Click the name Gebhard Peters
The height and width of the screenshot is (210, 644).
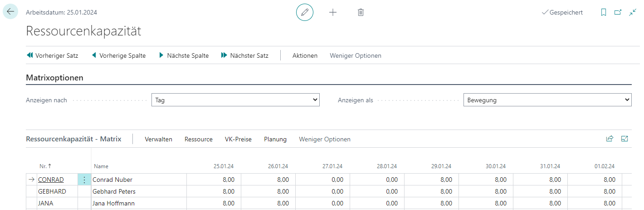pos(114,191)
